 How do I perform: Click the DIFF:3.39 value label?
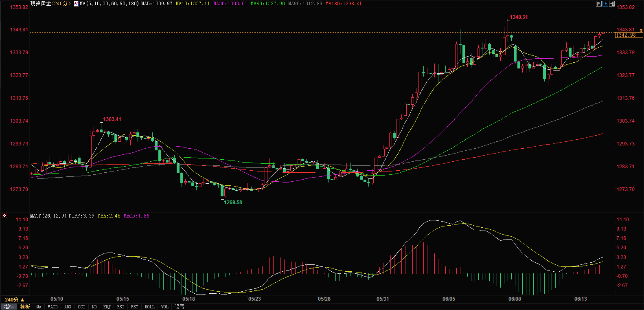point(82,216)
